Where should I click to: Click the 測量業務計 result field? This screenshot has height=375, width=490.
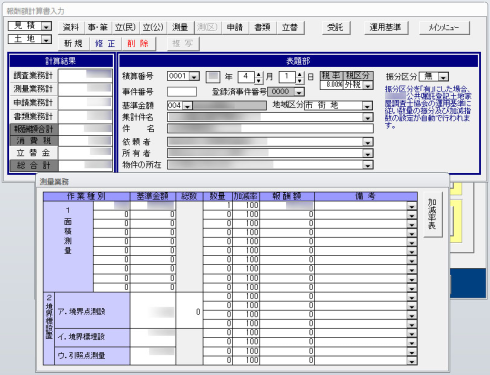coord(85,89)
